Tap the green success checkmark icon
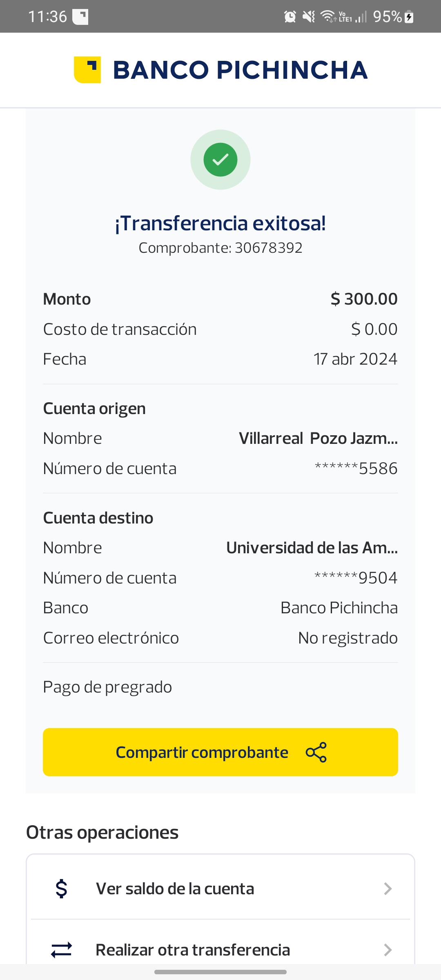This screenshot has width=441, height=980. (x=220, y=160)
